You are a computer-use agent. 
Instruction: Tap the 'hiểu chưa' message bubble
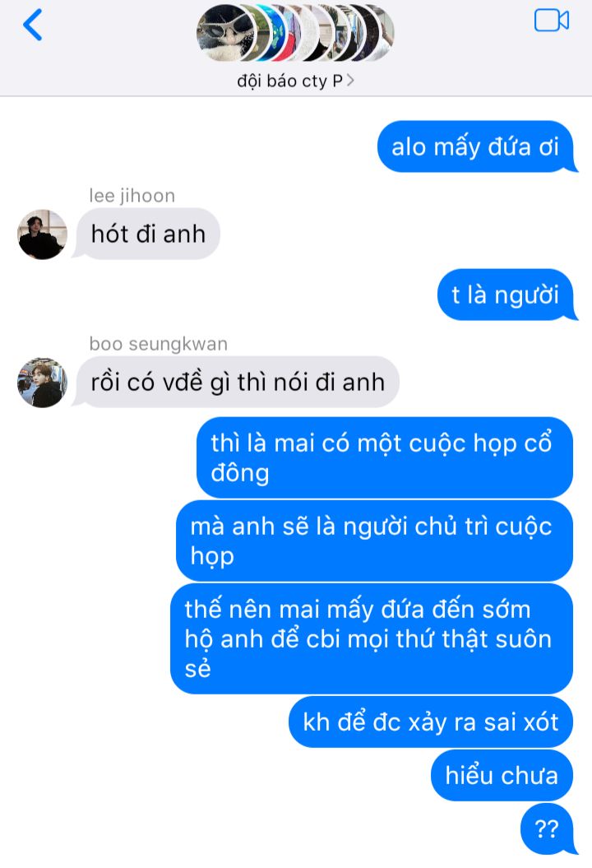tap(502, 775)
